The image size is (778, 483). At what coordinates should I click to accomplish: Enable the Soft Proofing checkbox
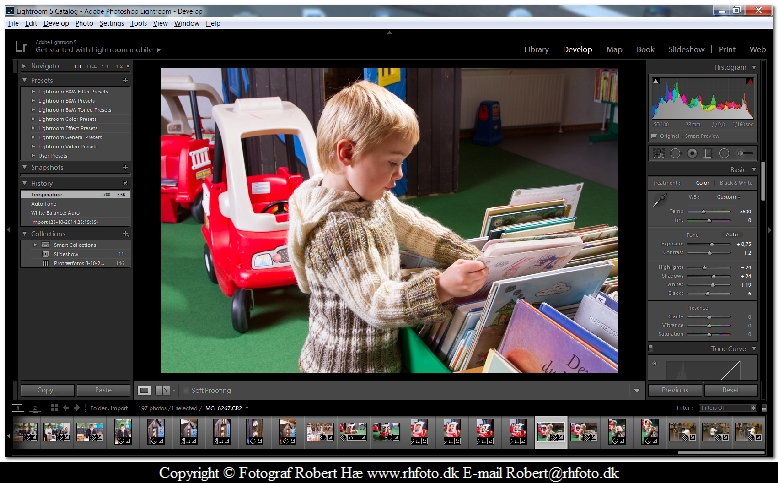point(186,390)
